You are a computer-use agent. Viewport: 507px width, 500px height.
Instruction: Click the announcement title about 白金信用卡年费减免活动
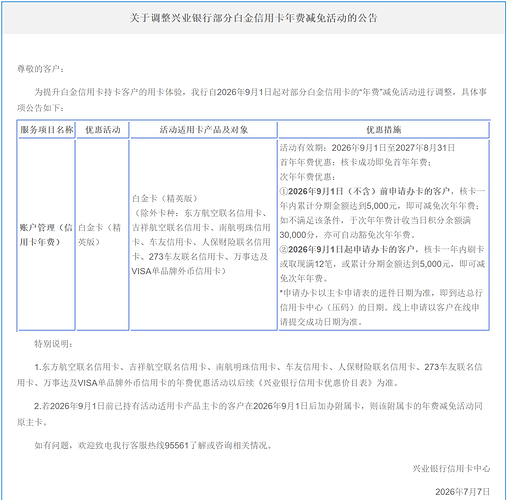(x=253, y=18)
